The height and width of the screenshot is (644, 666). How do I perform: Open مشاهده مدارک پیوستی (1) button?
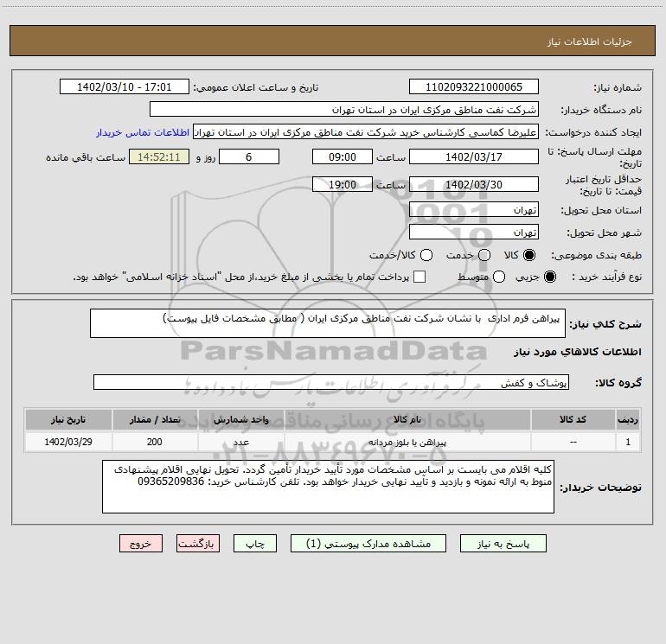(368, 544)
